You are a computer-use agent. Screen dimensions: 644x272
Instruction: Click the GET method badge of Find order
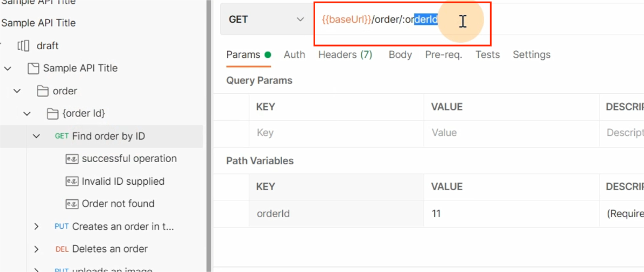point(62,136)
